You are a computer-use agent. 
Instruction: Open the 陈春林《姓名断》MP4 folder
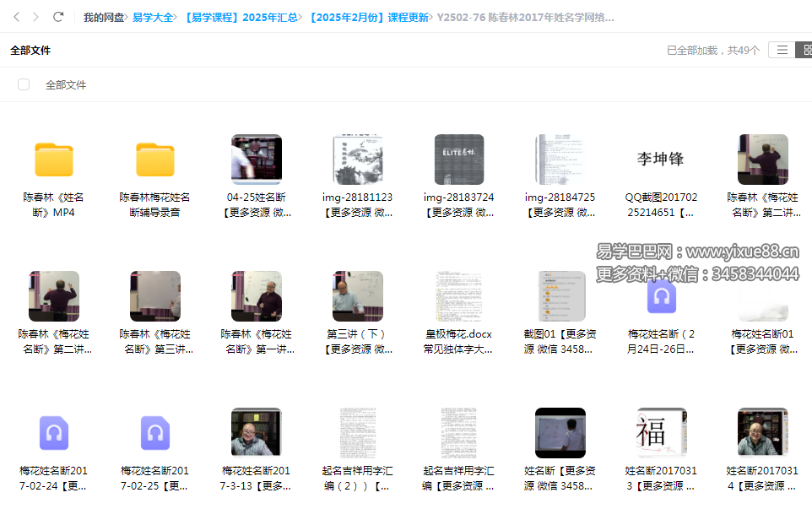tap(53, 159)
